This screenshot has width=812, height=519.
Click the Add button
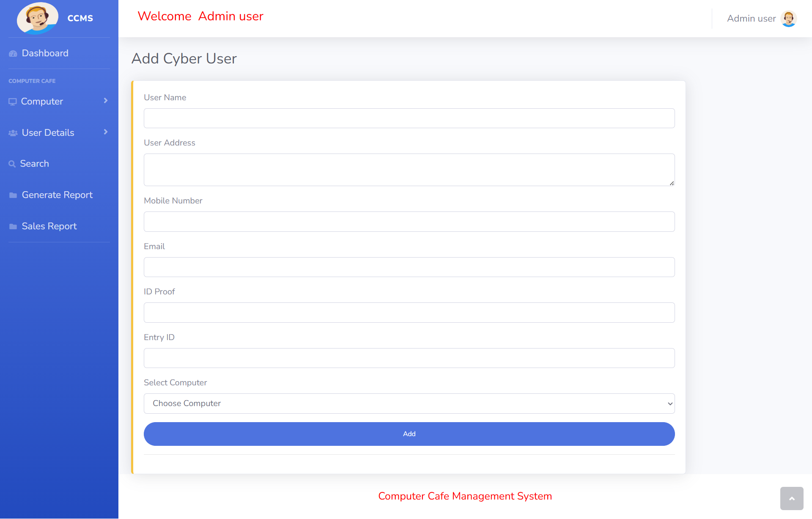tap(409, 434)
